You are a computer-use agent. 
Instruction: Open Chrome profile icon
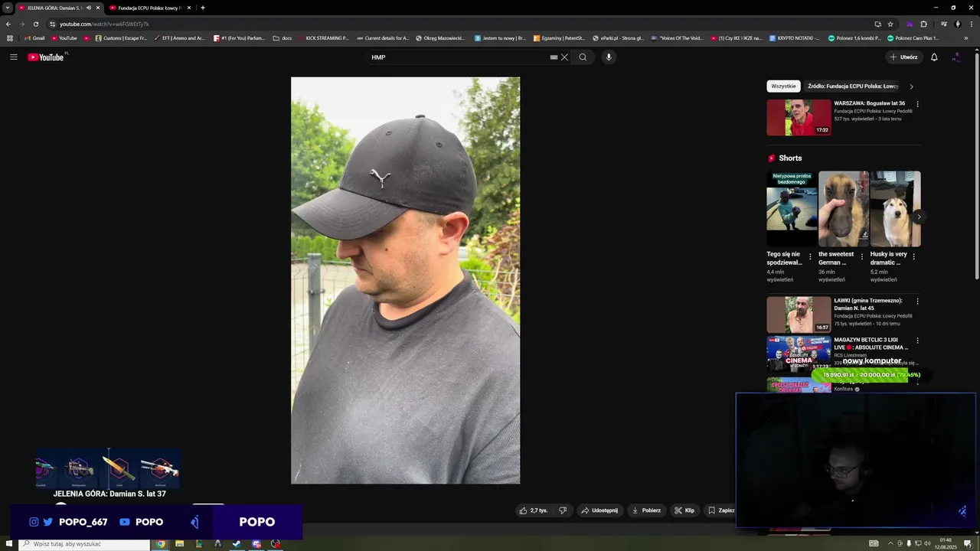[957, 24]
